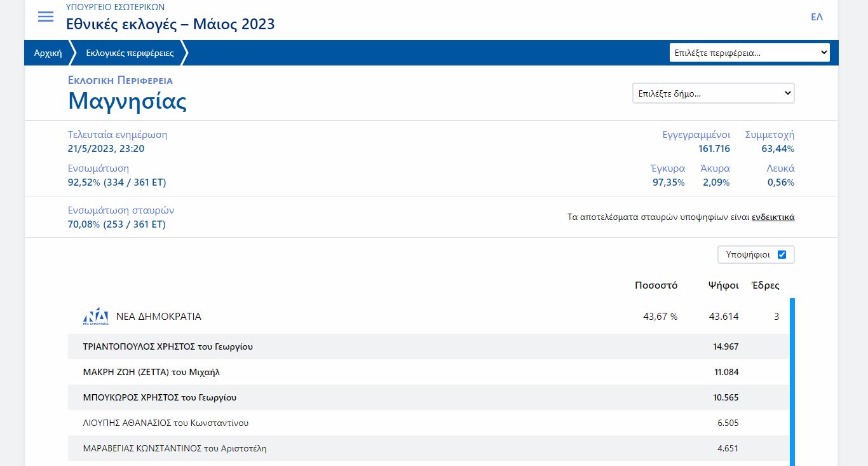Open the hamburger menu
This screenshot has height=466, width=868.
pos(46,17)
